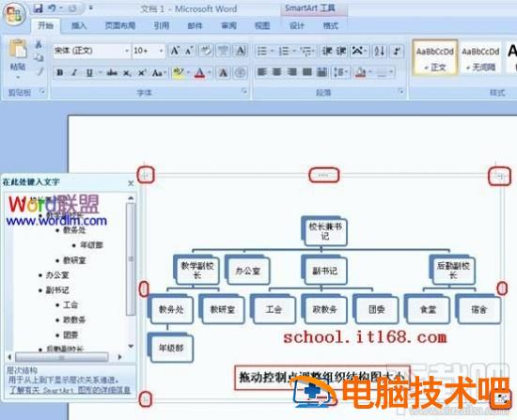
Task: Switch to the Insert tab
Action: (79, 25)
